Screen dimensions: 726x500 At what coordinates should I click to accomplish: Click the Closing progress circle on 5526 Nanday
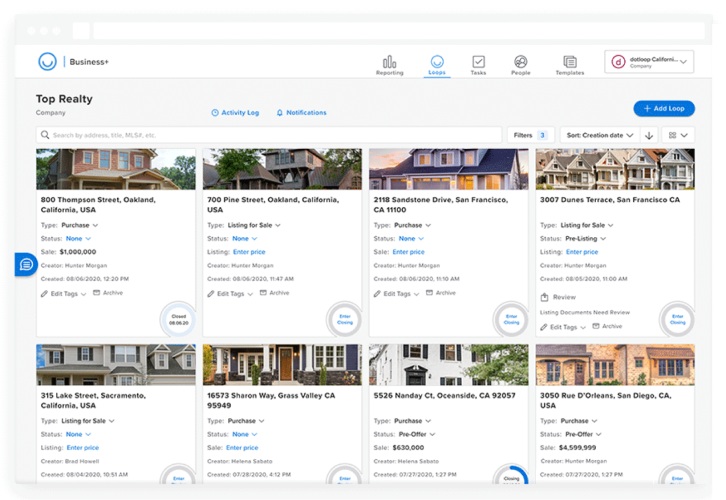tap(512, 479)
